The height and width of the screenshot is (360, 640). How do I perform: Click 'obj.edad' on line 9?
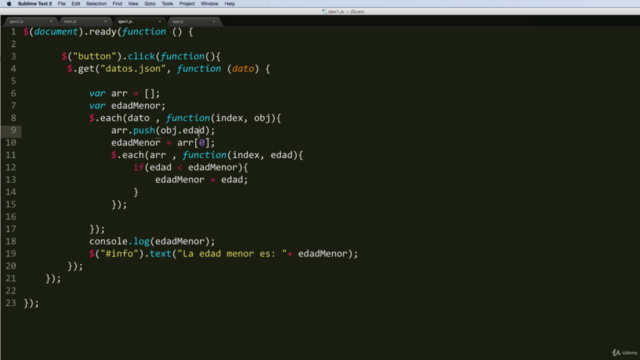click(x=182, y=130)
